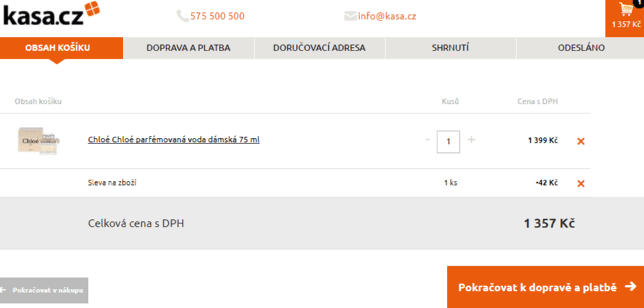Call the phone number 575 500 500
Screen dimensions: 644x308
click(217, 16)
